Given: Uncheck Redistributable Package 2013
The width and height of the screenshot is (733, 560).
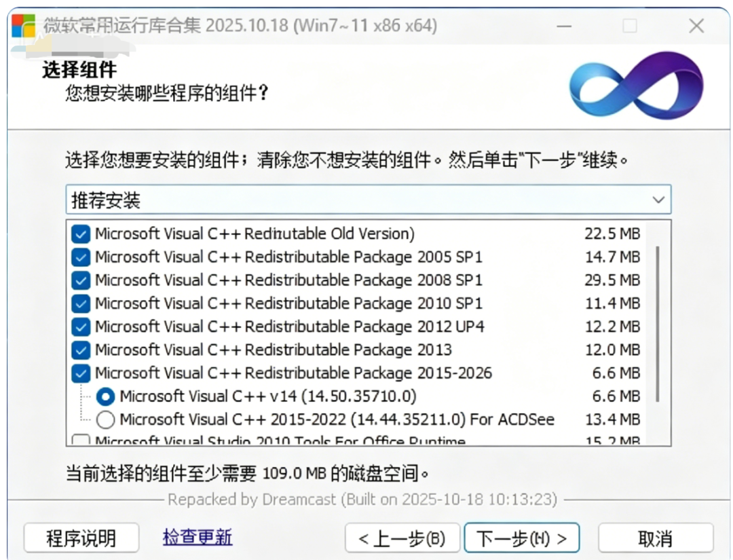Looking at the screenshot, I should click(x=81, y=350).
